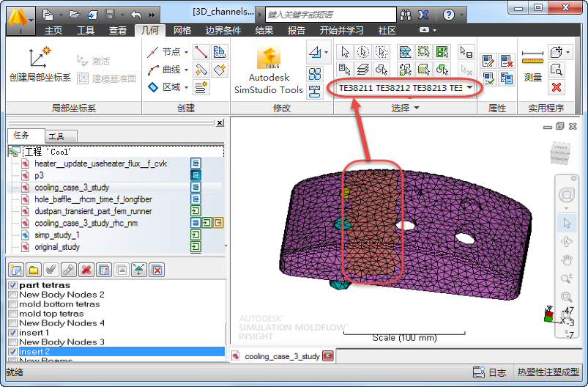The height and width of the screenshot is (387, 588).
Task: Click the 激活 (Activate) button
Action: 94,61
